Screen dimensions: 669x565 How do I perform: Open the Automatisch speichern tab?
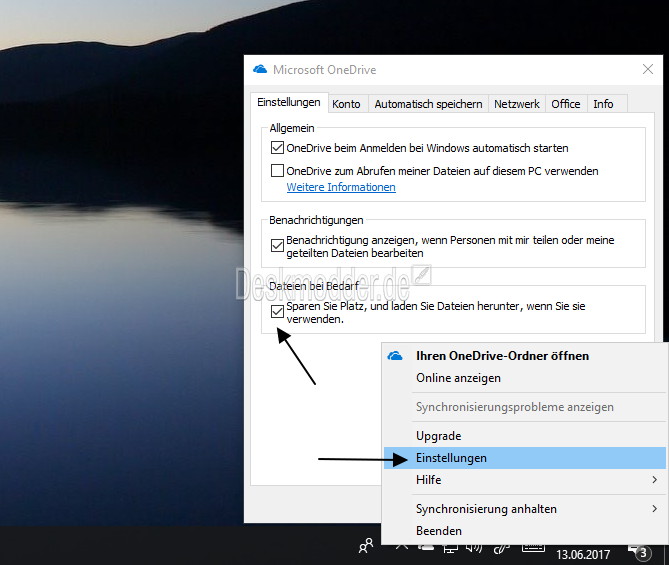coord(428,104)
